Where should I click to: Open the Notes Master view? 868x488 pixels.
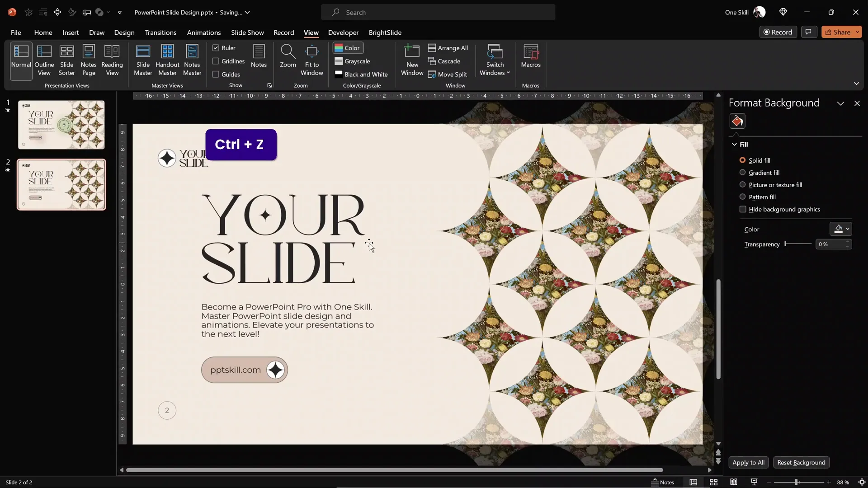tap(192, 61)
